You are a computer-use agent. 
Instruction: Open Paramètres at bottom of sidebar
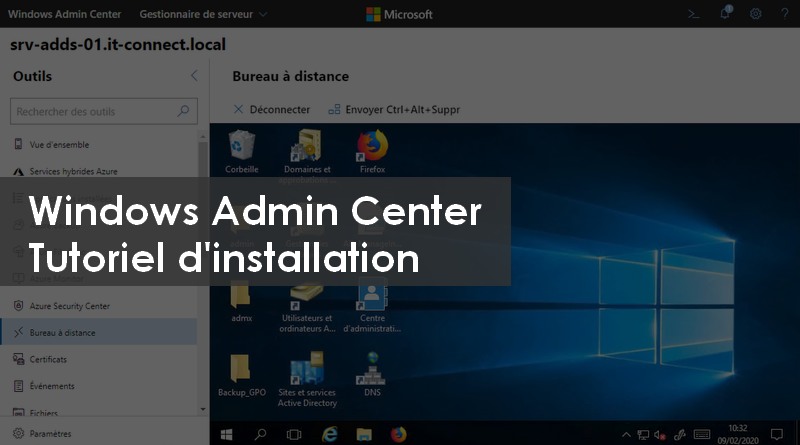coord(50,433)
